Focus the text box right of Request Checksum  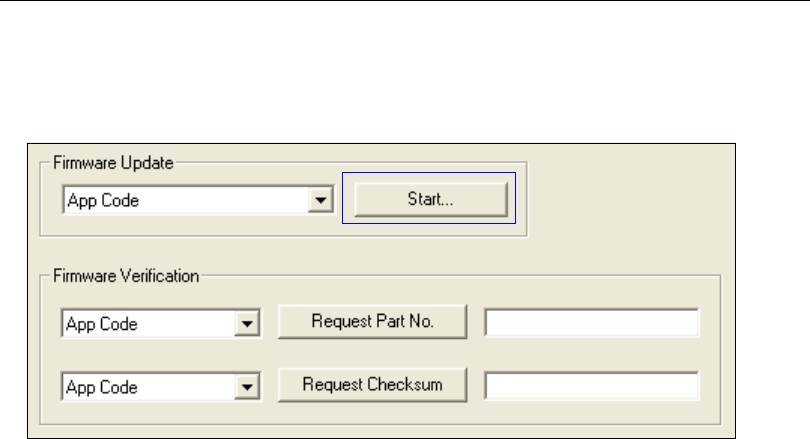point(591,385)
